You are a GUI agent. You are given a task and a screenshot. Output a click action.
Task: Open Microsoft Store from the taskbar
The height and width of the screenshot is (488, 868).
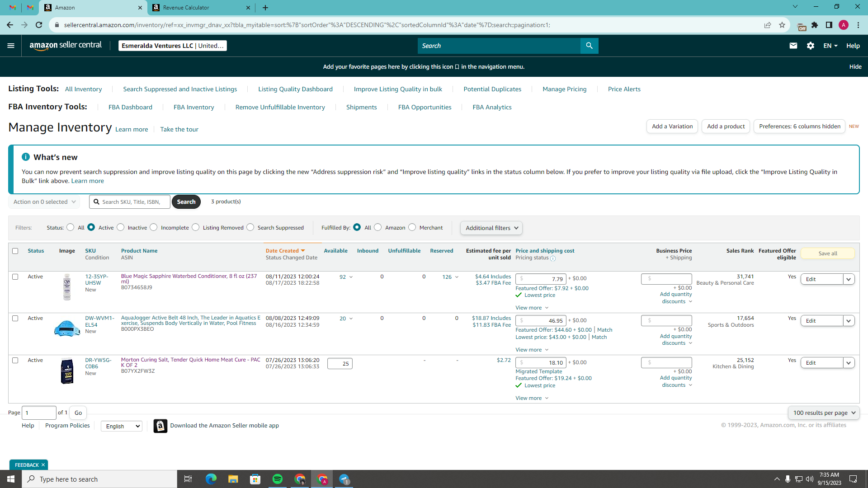coord(255,479)
